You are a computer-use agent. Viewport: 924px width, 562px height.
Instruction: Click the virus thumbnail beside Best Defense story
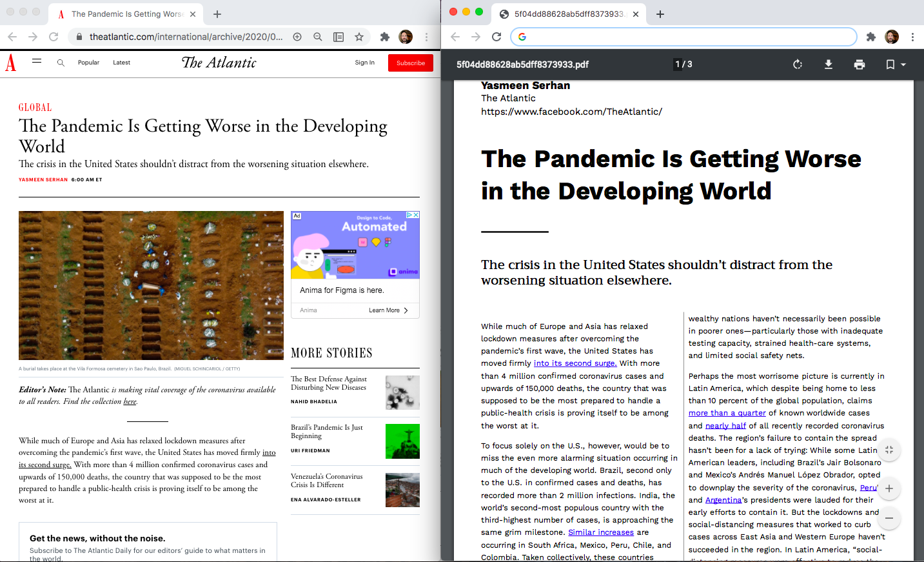402,392
